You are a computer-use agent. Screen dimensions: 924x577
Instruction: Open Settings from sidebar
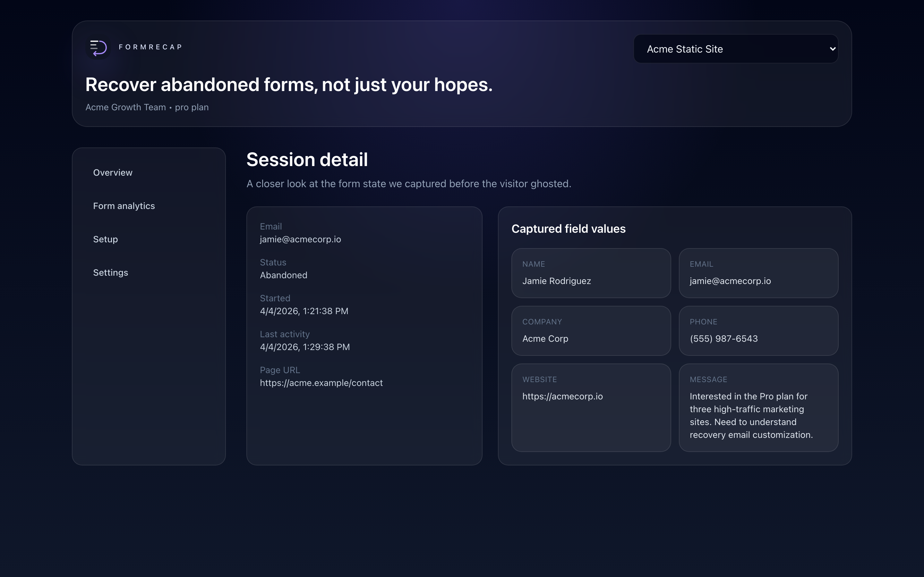(110, 272)
